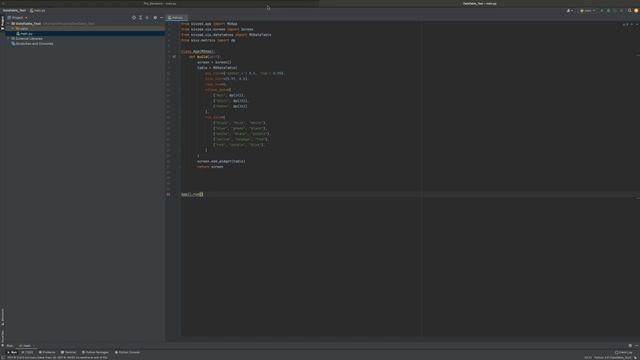The width and height of the screenshot is (640, 360).
Task: Run the current configuration with play icon
Action: tap(602, 11)
